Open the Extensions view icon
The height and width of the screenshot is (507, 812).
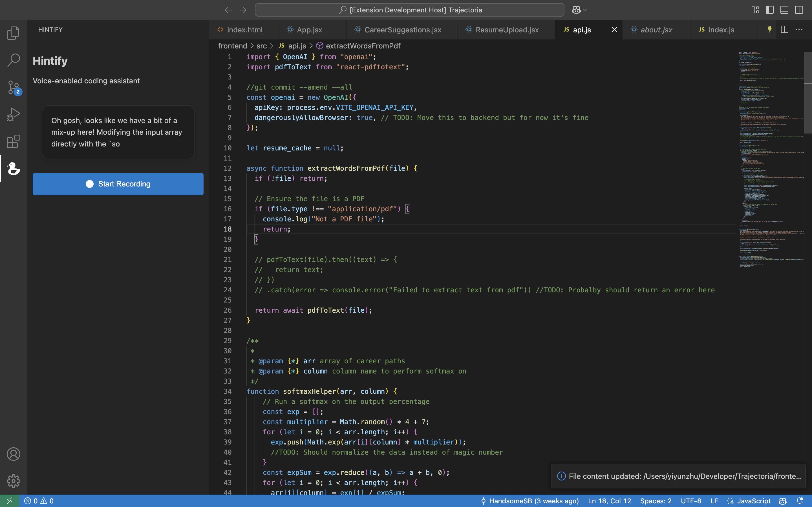tap(14, 141)
